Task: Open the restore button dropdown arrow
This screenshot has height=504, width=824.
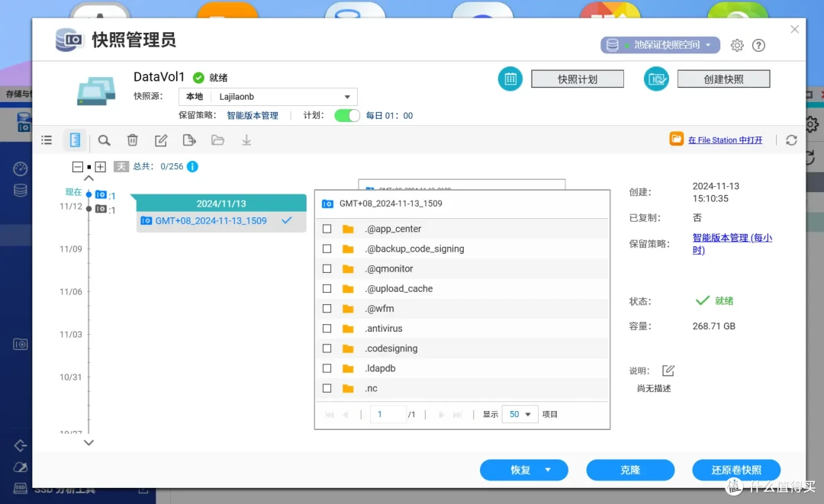Action: [548, 470]
